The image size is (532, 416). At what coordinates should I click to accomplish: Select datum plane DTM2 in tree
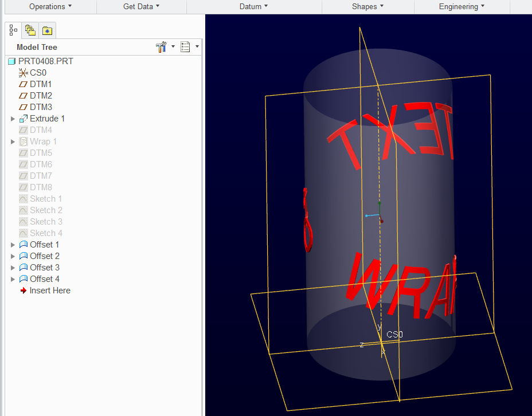click(41, 96)
